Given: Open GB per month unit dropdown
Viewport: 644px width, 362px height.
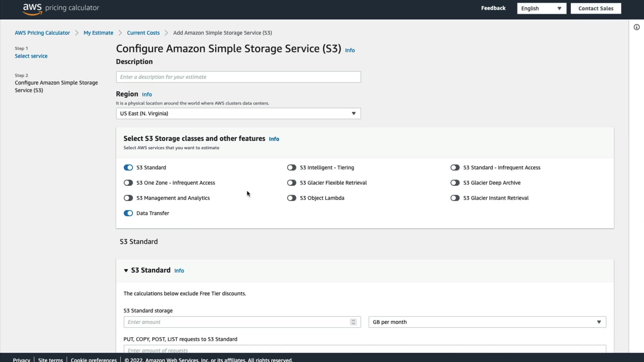Looking at the screenshot, I should coord(487,322).
